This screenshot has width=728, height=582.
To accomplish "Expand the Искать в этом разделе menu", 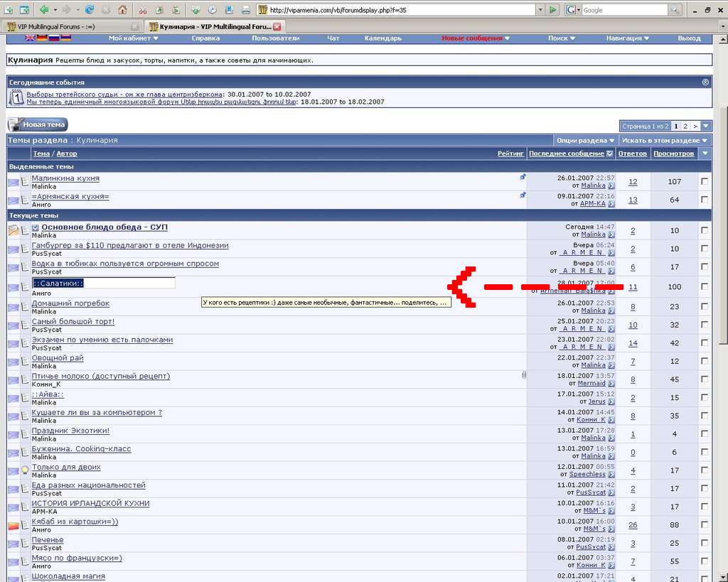I will coord(665,141).
